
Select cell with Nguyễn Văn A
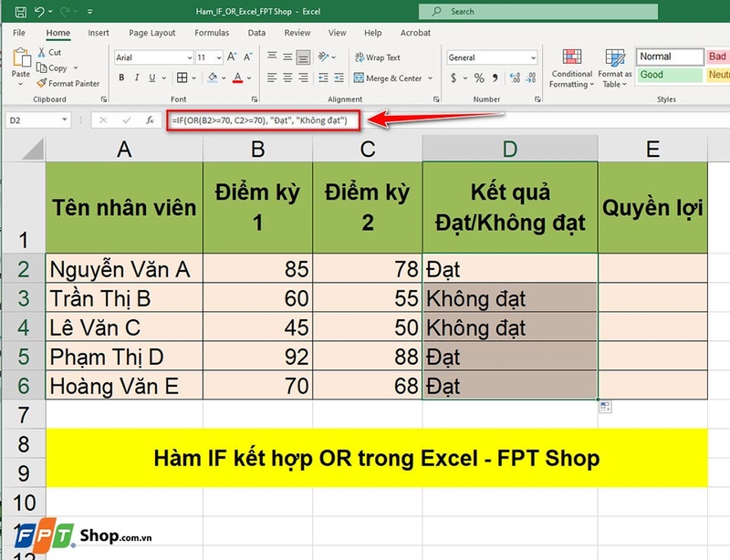(124, 268)
